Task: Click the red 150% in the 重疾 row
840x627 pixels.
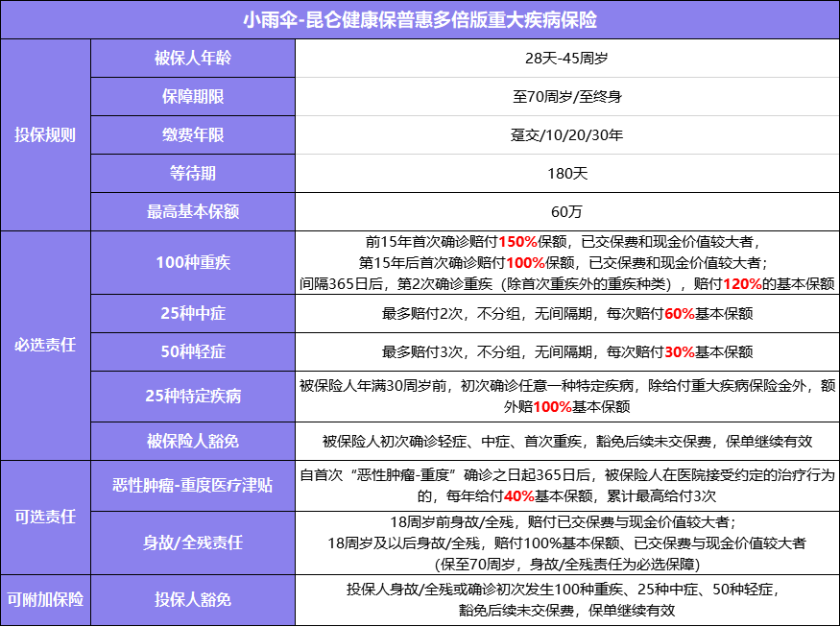Action: (x=518, y=242)
